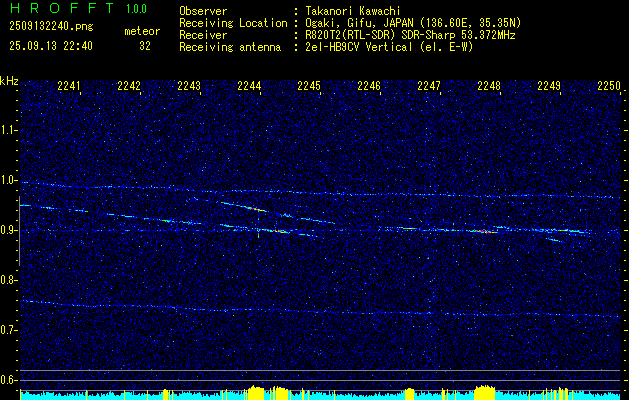This screenshot has width=629, height=400.
Task: Click the 0.7 frequency axis label
Action: pyautogui.click(x=9, y=330)
